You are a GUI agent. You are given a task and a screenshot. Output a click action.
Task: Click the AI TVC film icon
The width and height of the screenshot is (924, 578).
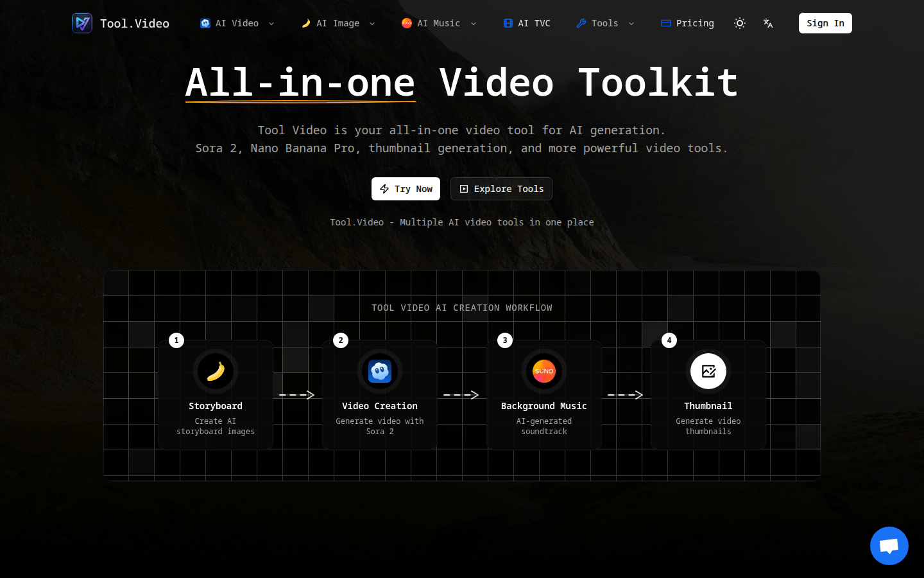[x=508, y=23]
